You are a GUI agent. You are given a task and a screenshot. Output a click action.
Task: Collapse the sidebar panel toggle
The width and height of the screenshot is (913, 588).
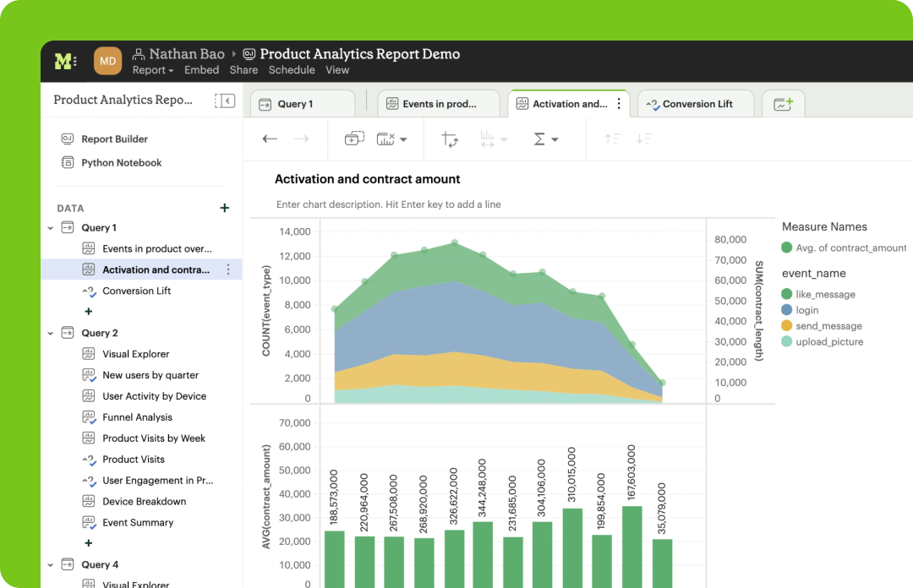[x=225, y=101]
